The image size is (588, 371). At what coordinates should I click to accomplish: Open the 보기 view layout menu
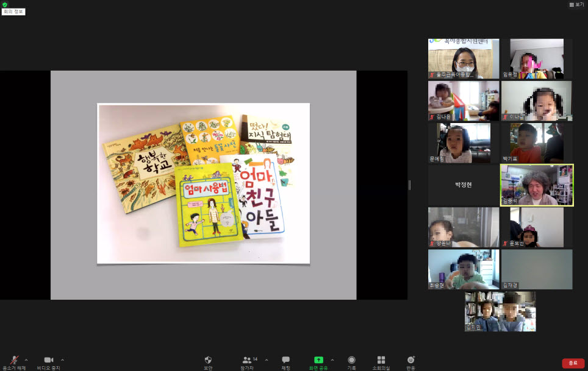(x=577, y=4)
